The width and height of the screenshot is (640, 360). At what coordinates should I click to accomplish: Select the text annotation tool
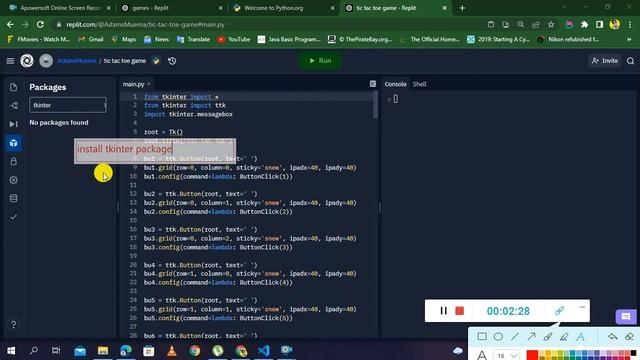580,337
